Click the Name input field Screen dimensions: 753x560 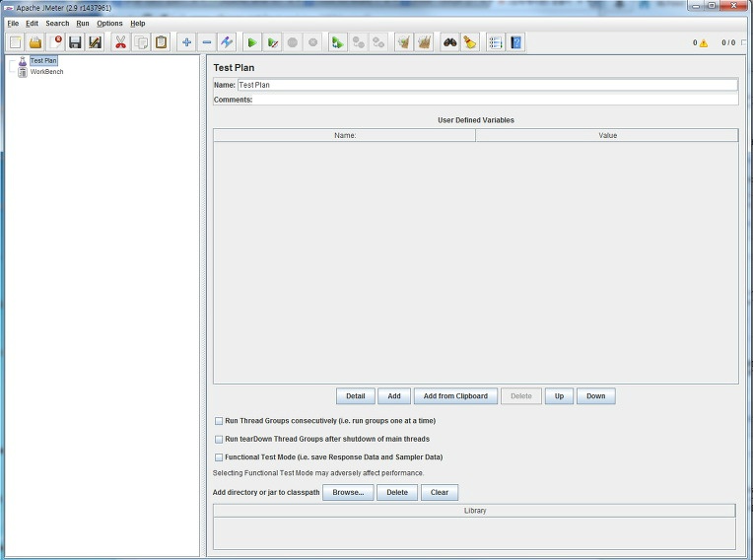pos(488,85)
